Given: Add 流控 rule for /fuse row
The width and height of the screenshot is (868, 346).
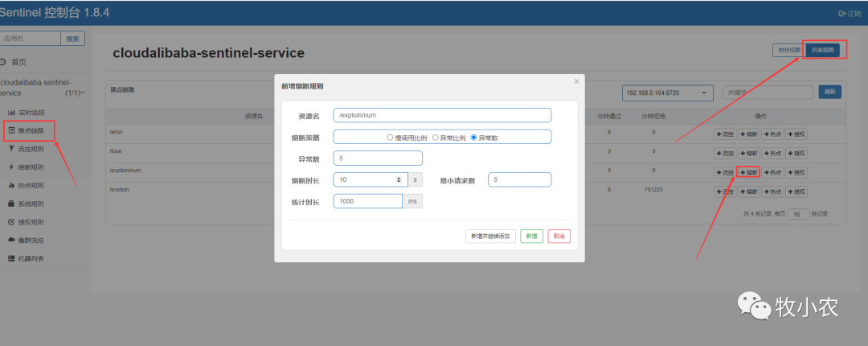Looking at the screenshot, I should pos(725,153).
